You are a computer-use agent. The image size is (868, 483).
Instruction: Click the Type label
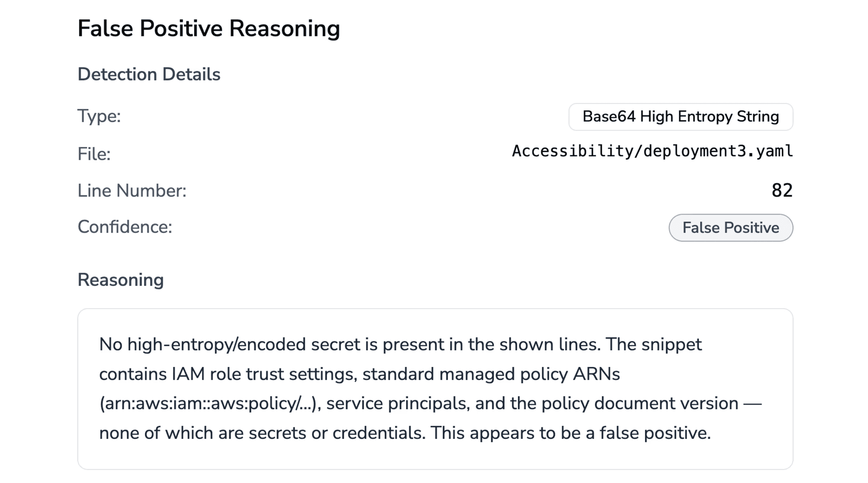click(x=98, y=115)
